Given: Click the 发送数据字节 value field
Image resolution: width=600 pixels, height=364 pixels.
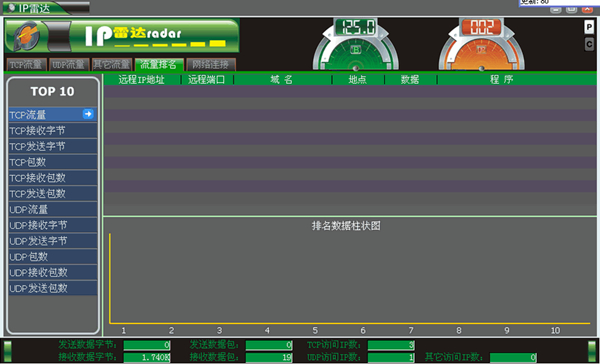Looking at the screenshot, I should pos(147,345).
